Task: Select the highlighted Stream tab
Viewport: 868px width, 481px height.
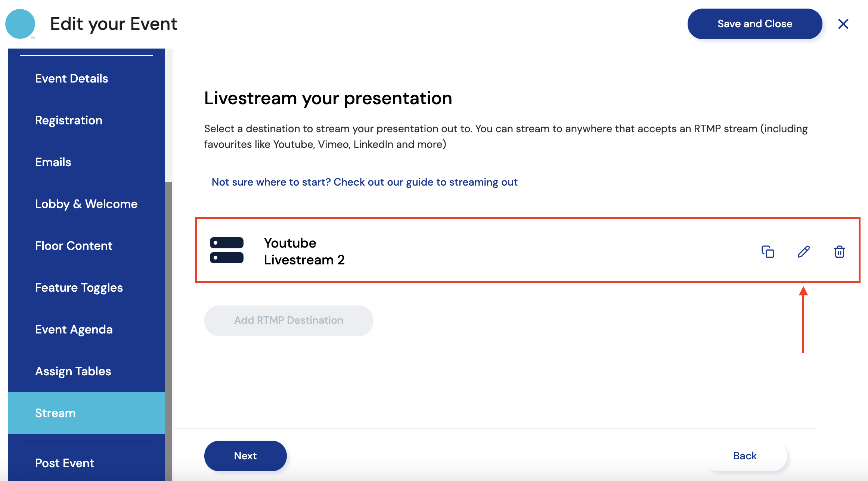Action: (55, 413)
